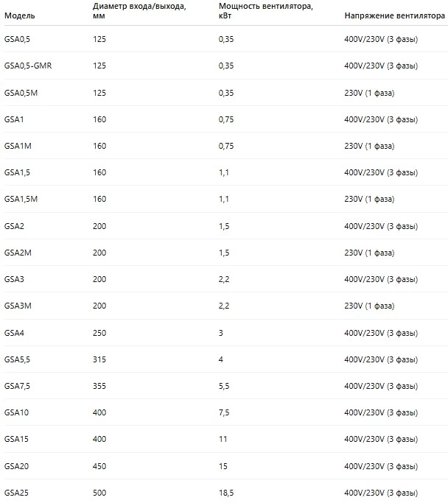Select the GSA3M model cell
The height and width of the screenshot is (503, 448).
point(18,306)
